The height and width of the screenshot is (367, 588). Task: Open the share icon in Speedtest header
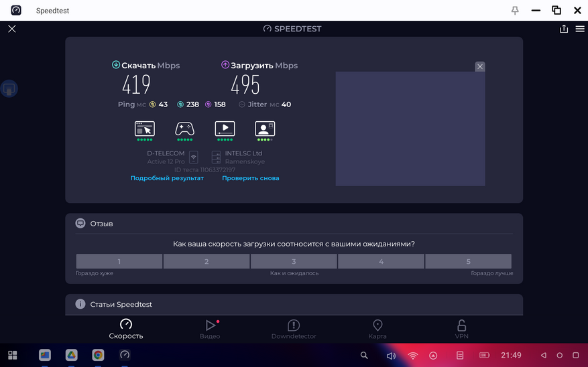tap(564, 29)
